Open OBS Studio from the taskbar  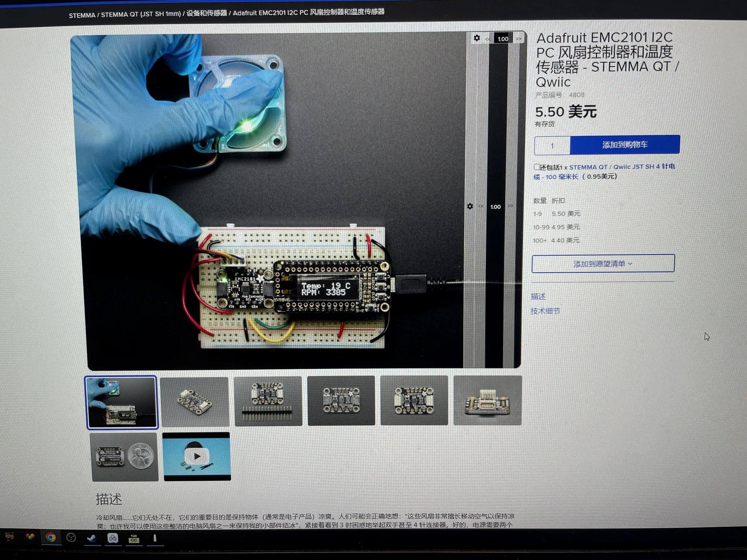(71, 538)
